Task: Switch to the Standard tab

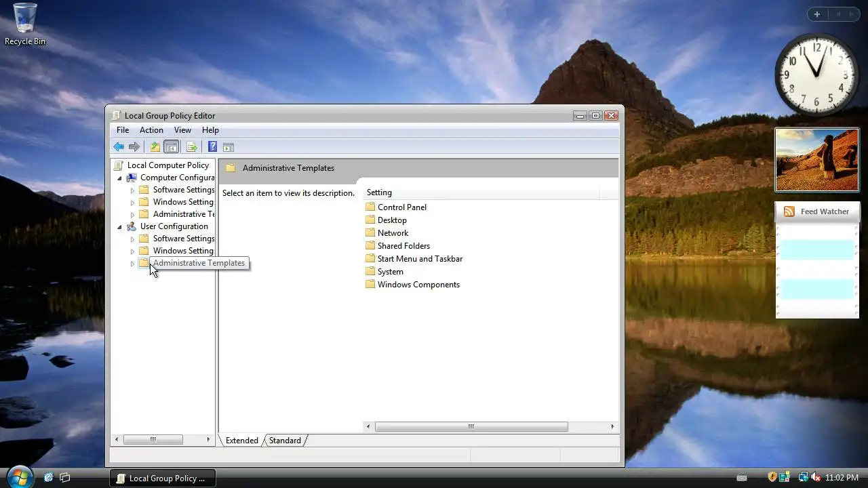Action: [285, 441]
